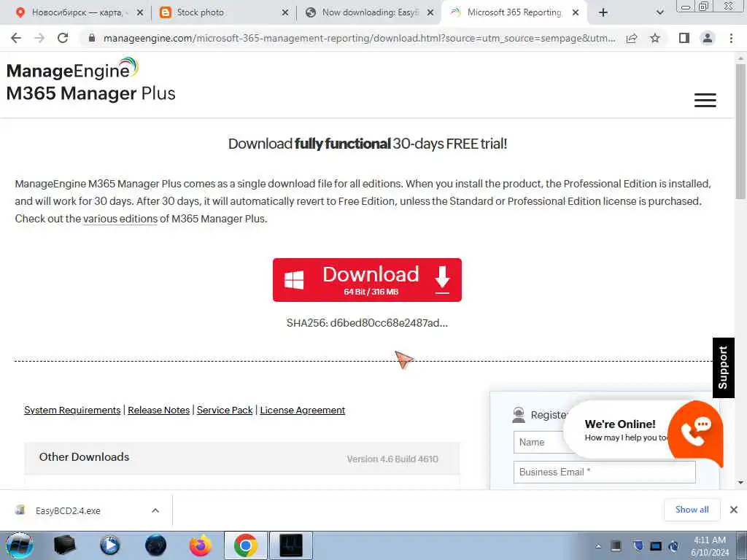Open media player taskbar icon

(109, 545)
